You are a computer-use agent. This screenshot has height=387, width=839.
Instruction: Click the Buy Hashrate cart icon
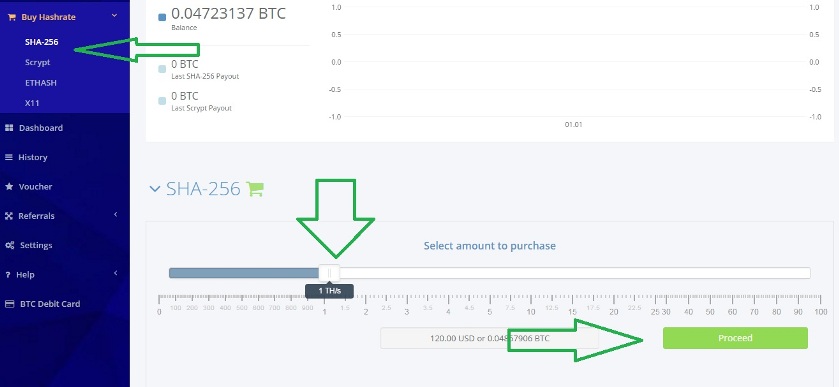click(x=11, y=17)
